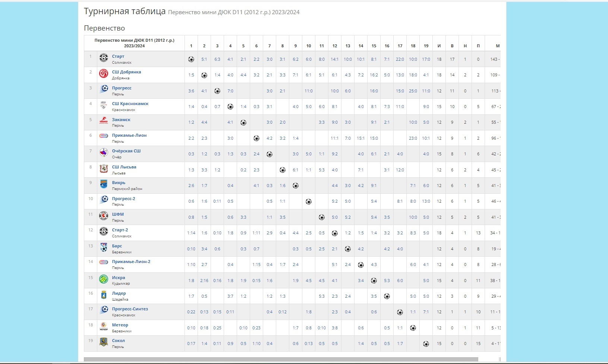Click the 0:22 score in Прогресс-Синтез row
The width and height of the screenshot is (608, 364).
(191, 312)
